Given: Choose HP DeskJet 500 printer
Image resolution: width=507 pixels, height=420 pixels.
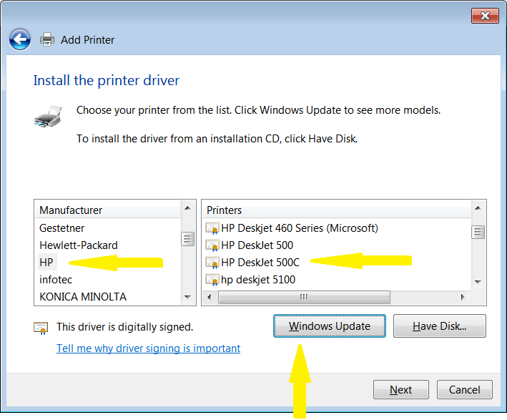Looking at the screenshot, I should [257, 245].
